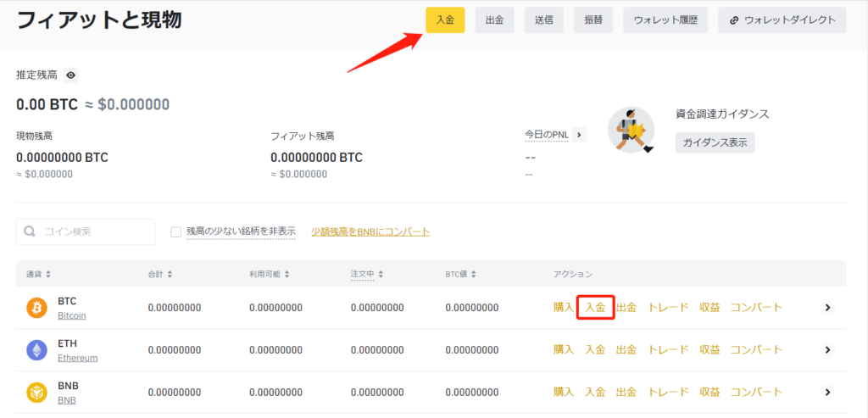
Task: Open ウォレットダイレクト link button
Action: click(782, 20)
